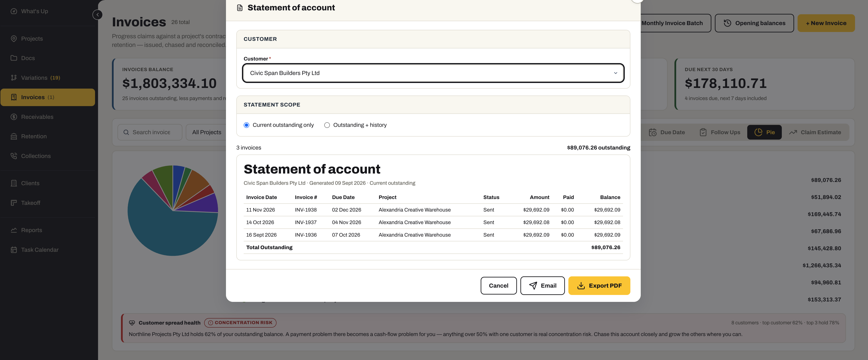Switch to Claim Estimate view tab
Screen dimensions: 868x360
coord(815,132)
